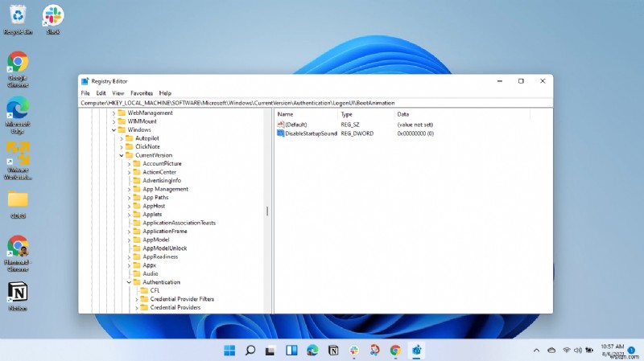The height and width of the screenshot is (361, 644).
Task: Show hidden icons in the system tray
Action: click(x=536, y=351)
